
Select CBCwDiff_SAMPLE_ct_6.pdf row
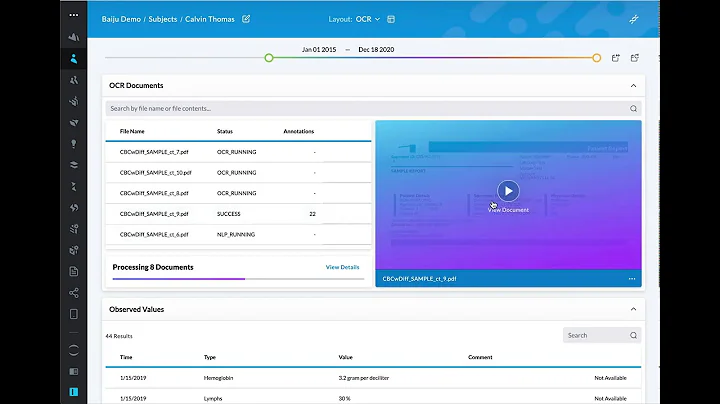pyautogui.click(x=238, y=235)
